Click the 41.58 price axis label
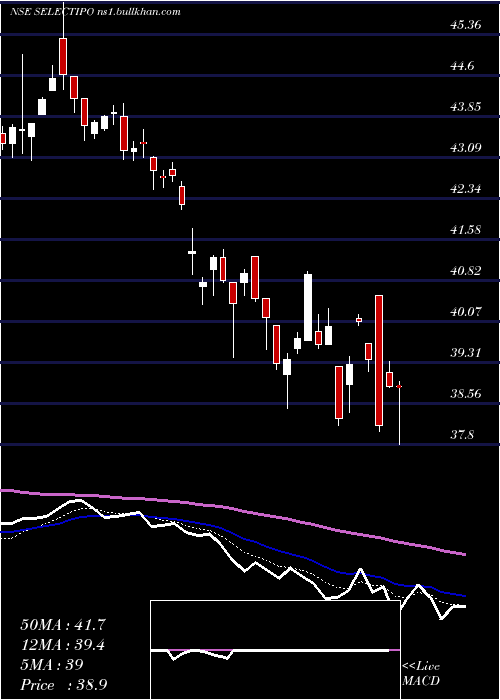500x700 pixels. tap(466, 230)
